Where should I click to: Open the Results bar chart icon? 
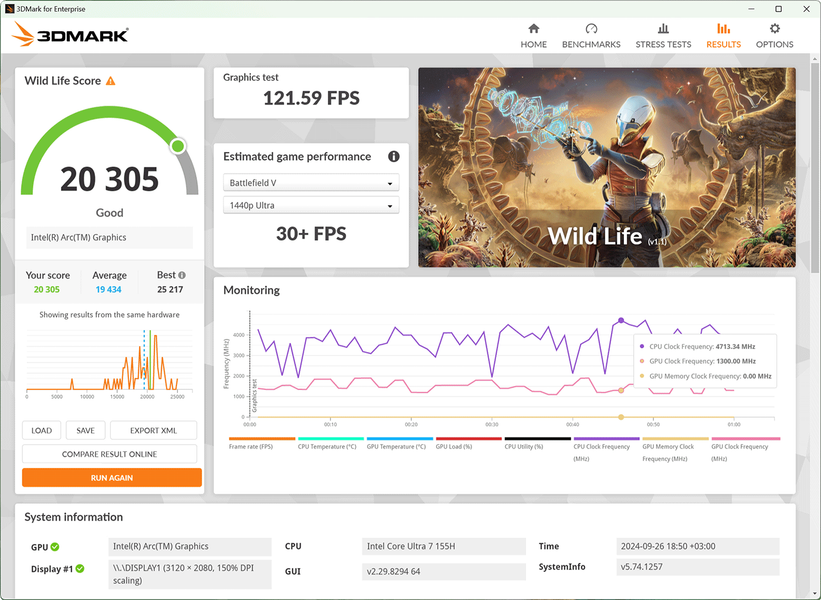(723, 28)
